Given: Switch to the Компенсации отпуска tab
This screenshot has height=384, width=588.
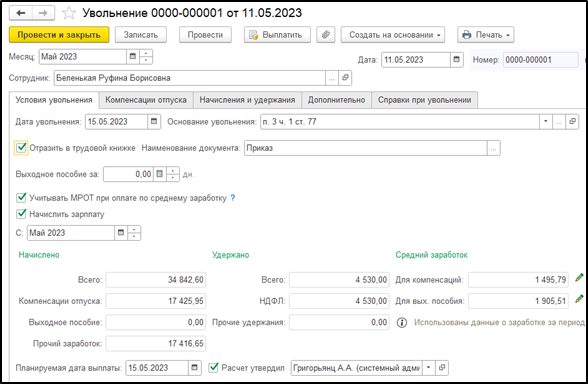Looking at the screenshot, I should tap(146, 100).
